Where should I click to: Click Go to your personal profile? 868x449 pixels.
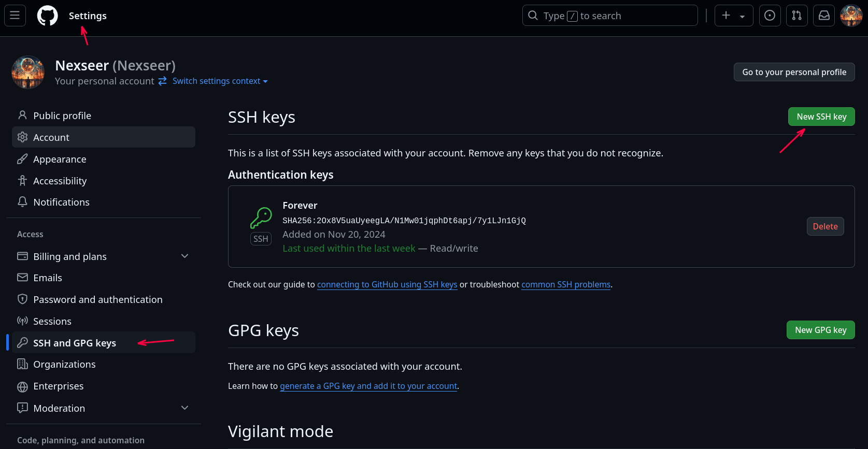[x=794, y=72]
